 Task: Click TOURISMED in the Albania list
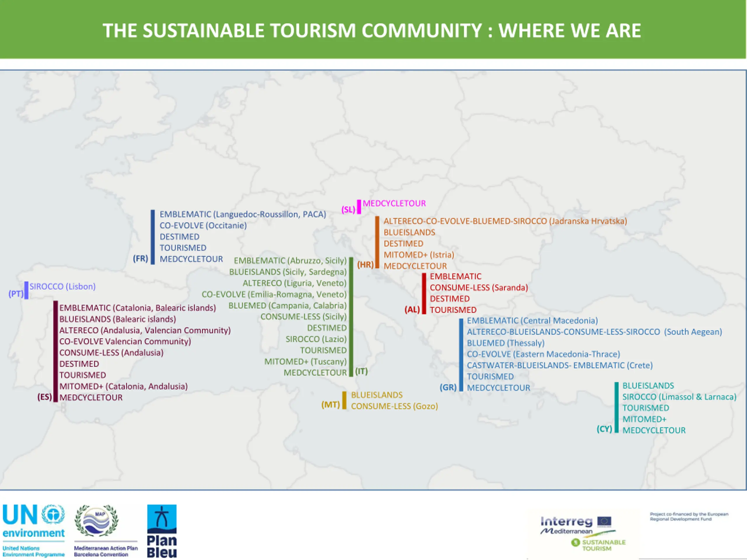pyautogui.click(x=453, y=310)
